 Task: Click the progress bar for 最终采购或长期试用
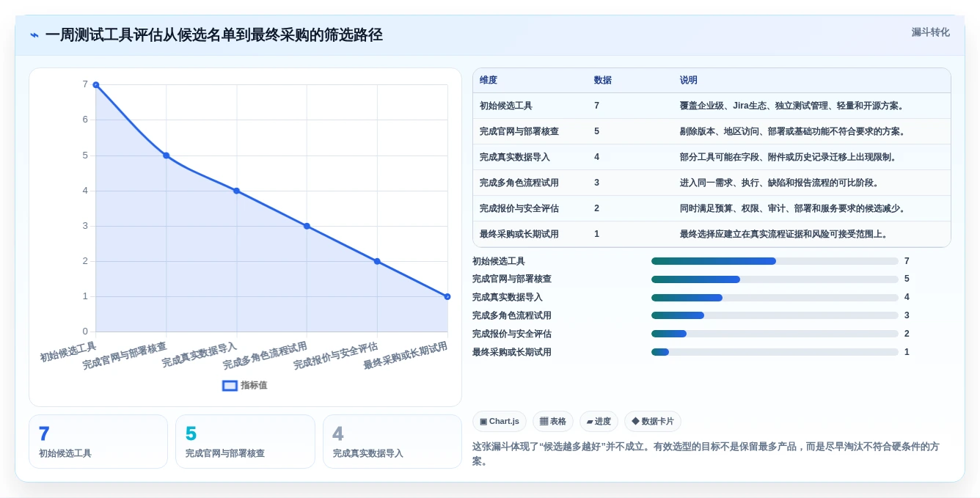775,352
